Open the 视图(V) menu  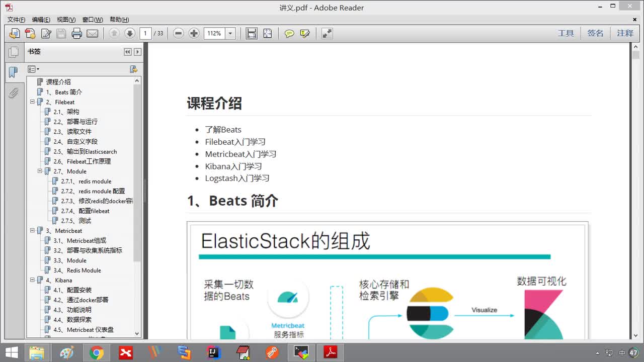pyautogui.click(x=66, y=20)
